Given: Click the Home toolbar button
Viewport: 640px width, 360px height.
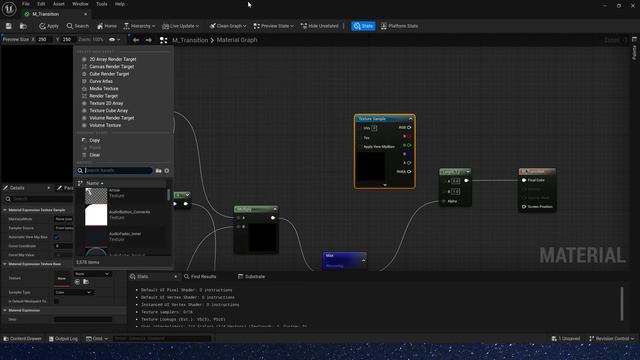Looking at the screenshot, I should [x=107, y=26].
